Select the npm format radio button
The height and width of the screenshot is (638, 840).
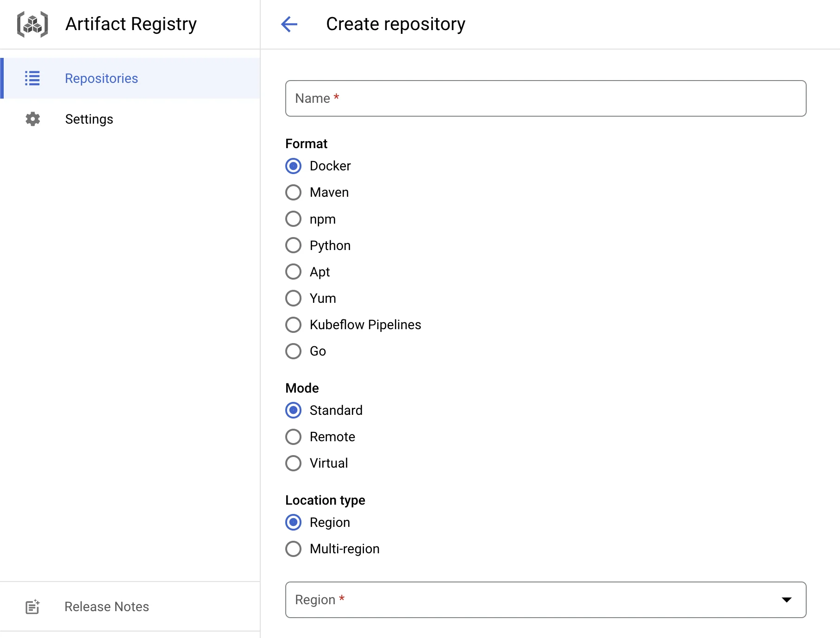(294, 219)
